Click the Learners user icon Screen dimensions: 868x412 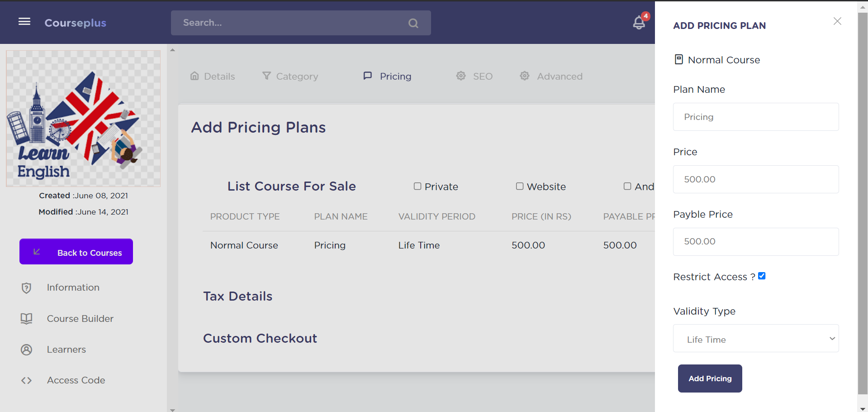(27, 350)
